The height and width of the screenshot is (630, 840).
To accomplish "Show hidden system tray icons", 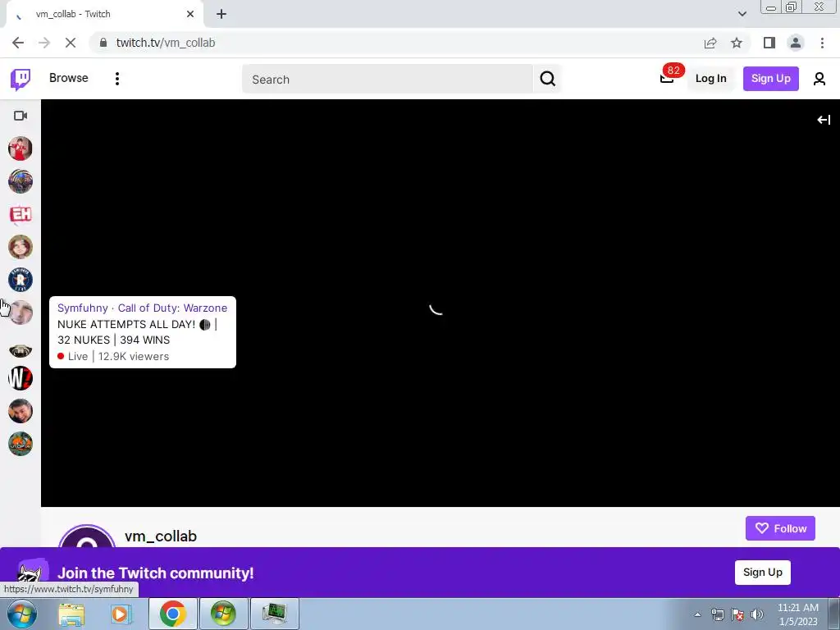I will tap(697, 614).
